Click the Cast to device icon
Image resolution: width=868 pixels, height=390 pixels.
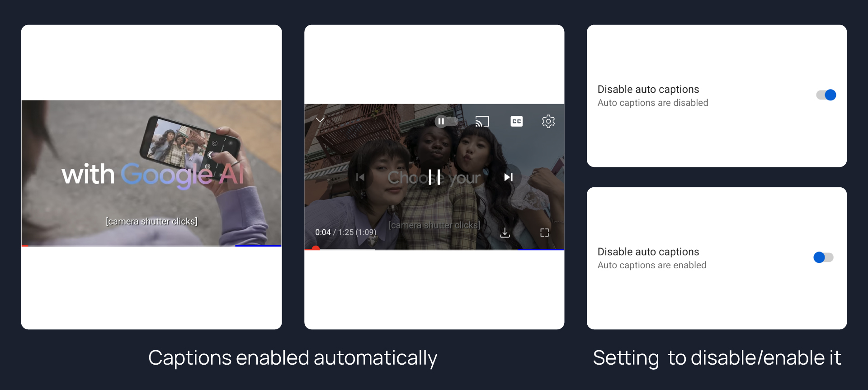pos(482,121)
